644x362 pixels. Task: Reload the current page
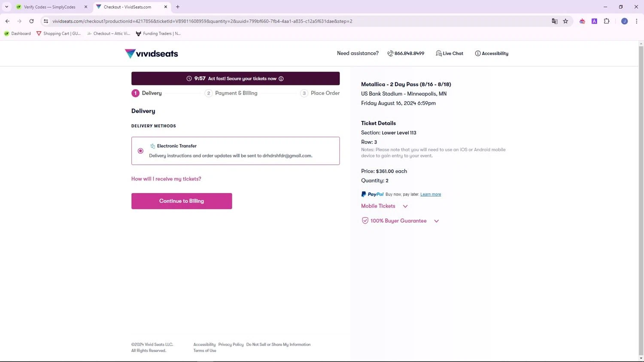click(x=31, y=21)
